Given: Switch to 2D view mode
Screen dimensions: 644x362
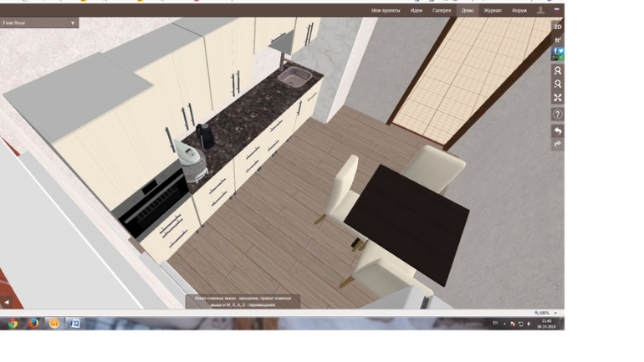Looking at the screenshot, I should tap(558, 27).
